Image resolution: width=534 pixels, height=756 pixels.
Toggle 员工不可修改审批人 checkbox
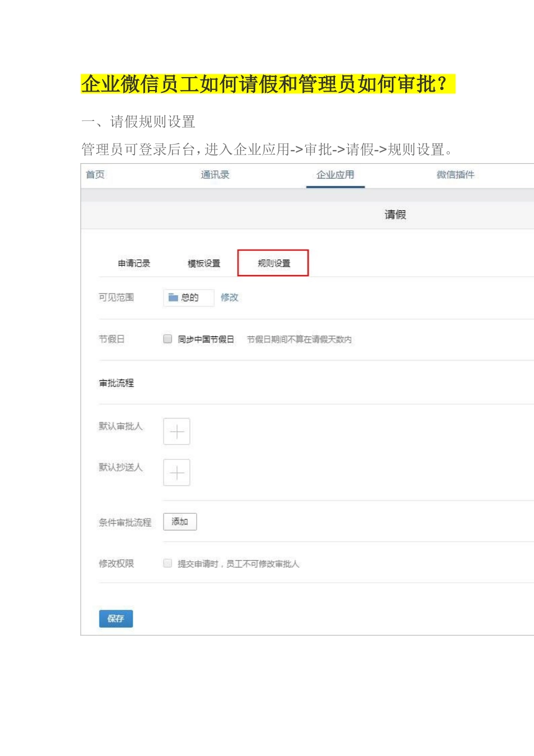click(168, 563)
